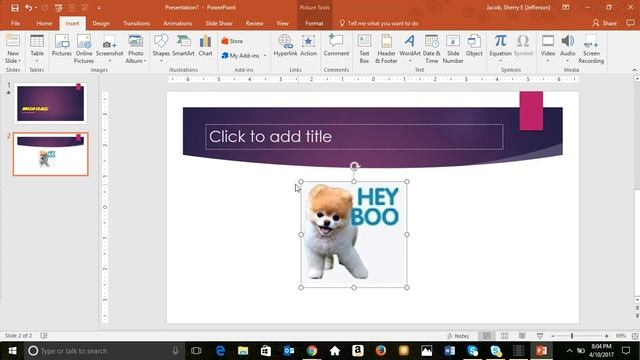Insert Slide Number
This screenshot has height=360, width=640.
[x=453, y=49]
